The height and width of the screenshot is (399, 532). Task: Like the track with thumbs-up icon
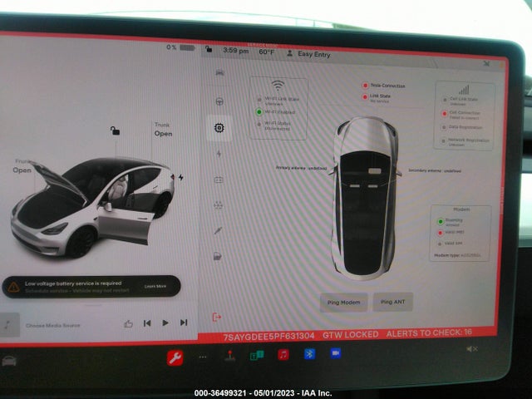[128, 323]
